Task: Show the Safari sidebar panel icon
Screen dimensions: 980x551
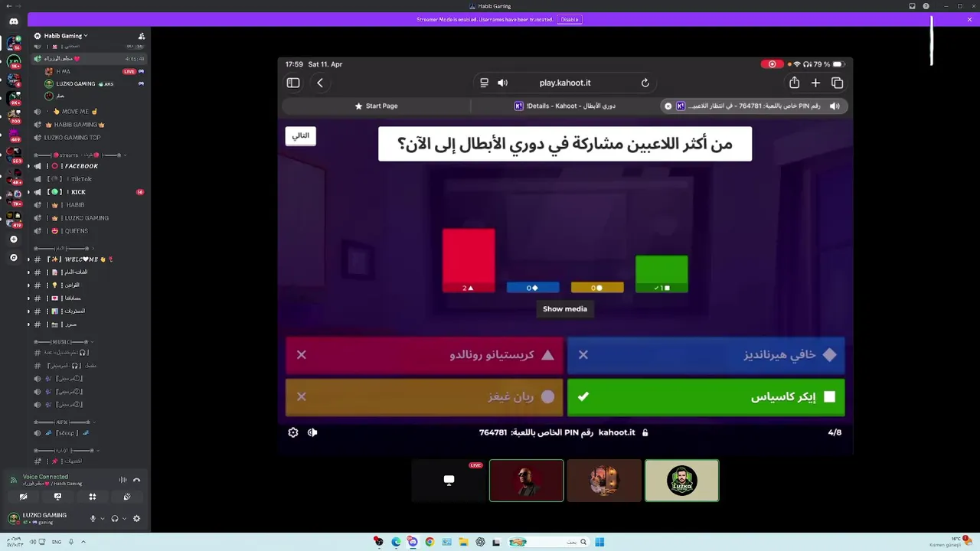Action: (x=293, y=83)
